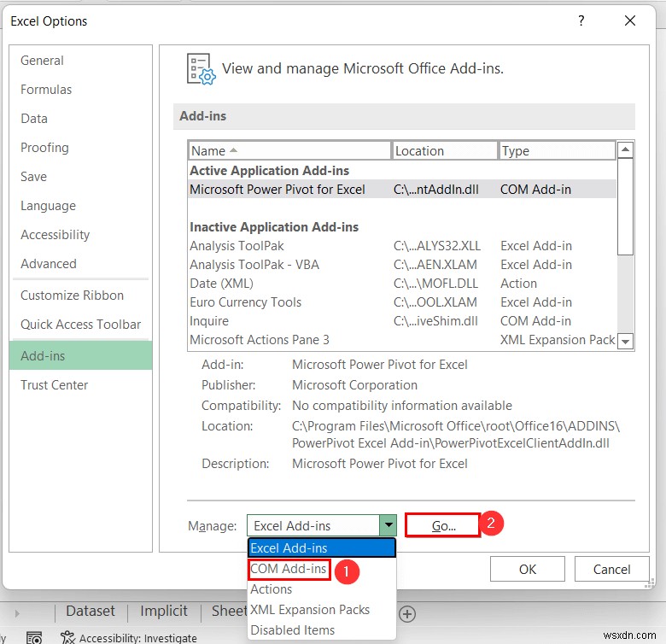Sort add-ins by Name column header
The image size is (666, 644).
click(x=289, y=151)
